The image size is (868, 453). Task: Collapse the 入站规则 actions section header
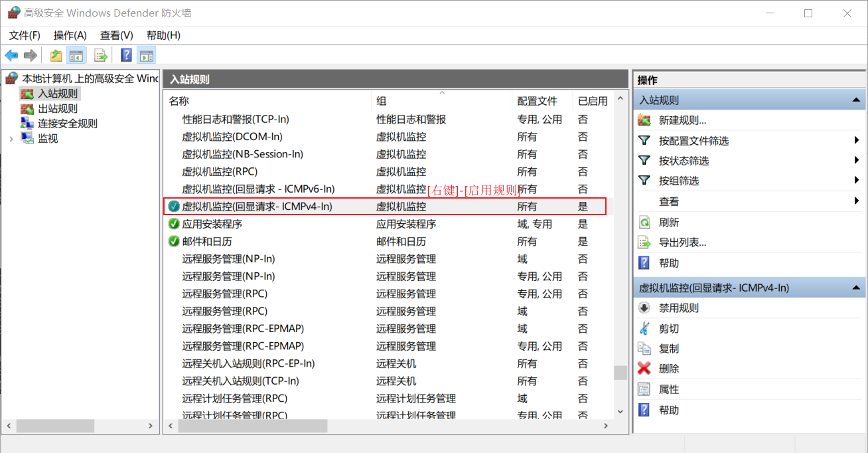[857, 100]
